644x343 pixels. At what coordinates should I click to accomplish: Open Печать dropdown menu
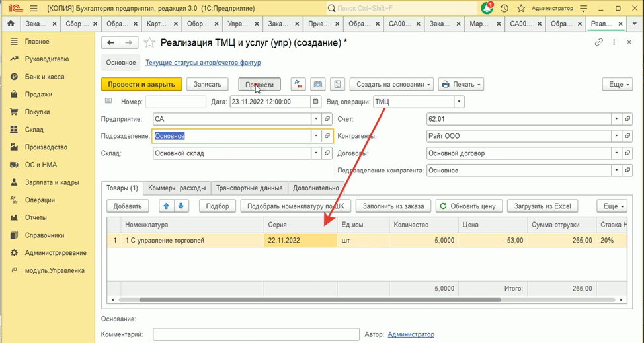tap(461, 84)
